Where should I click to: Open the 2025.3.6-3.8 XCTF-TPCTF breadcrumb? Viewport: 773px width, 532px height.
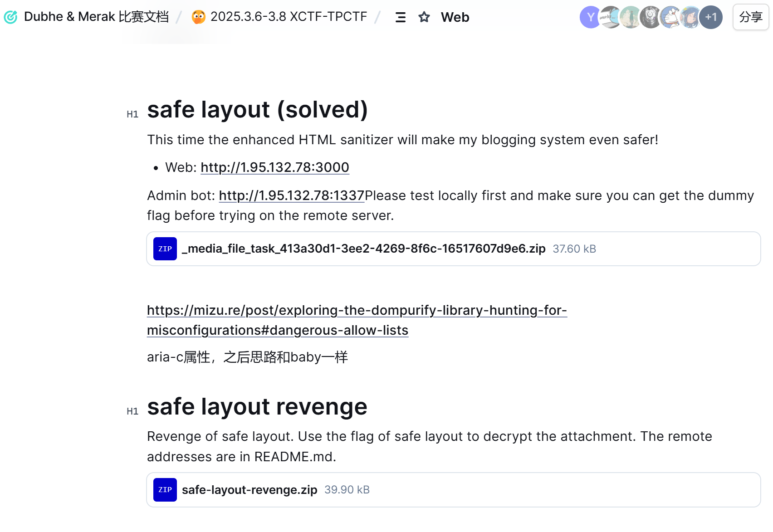pos(289,17)
